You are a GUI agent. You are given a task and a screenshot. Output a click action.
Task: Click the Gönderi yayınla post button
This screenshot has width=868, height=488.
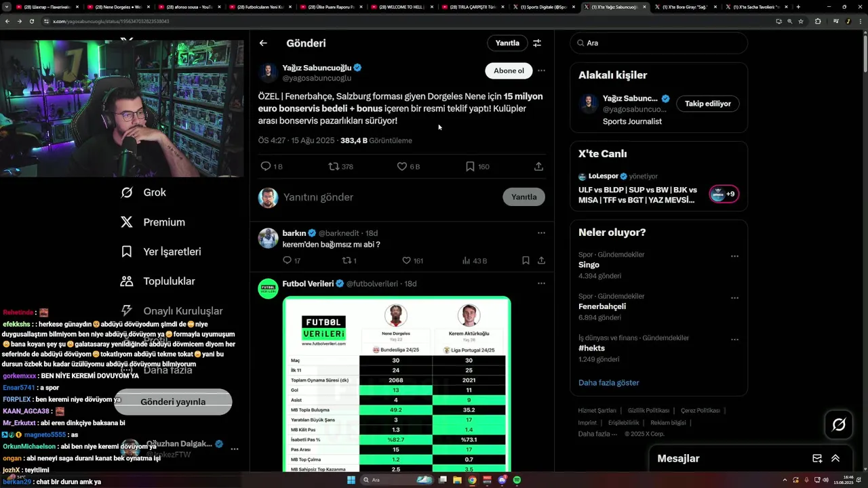click(x=173, y=402)
